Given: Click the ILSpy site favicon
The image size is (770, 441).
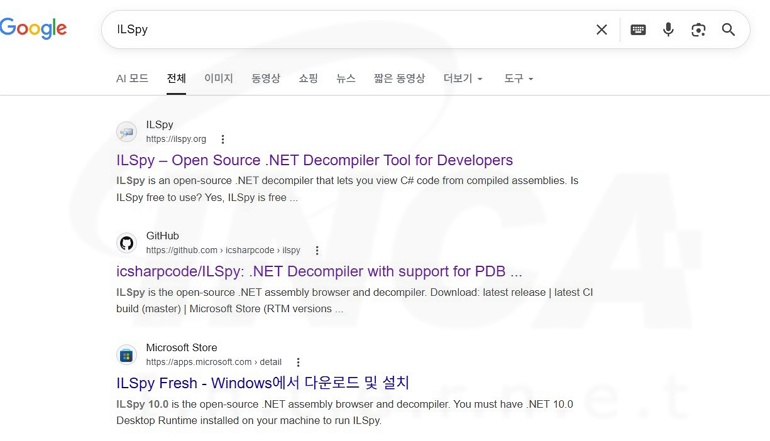Looking at the screenshot, I should coord(127,132).
